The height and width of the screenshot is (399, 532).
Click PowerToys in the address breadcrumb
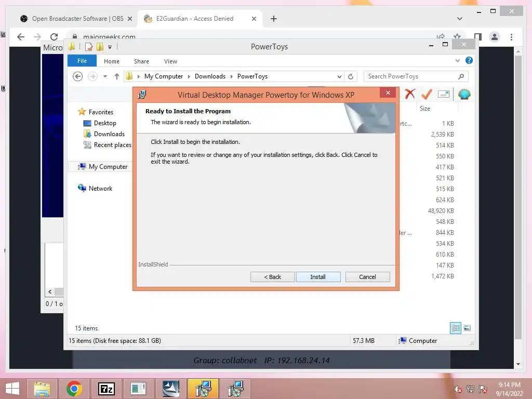[252, 76]
